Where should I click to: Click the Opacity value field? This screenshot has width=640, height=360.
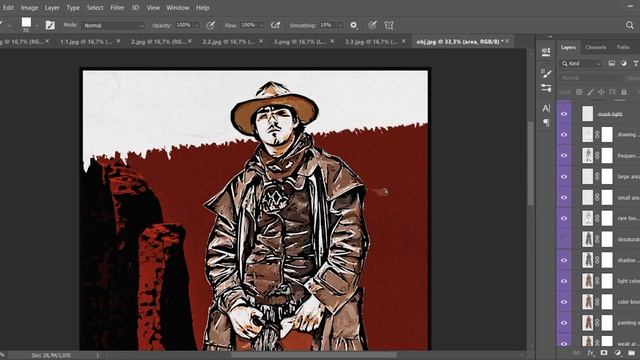pos(184,25)
